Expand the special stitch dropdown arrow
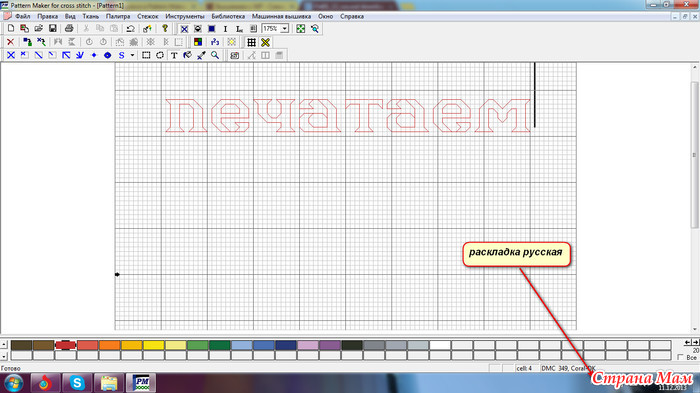 (x=133, y=55)
